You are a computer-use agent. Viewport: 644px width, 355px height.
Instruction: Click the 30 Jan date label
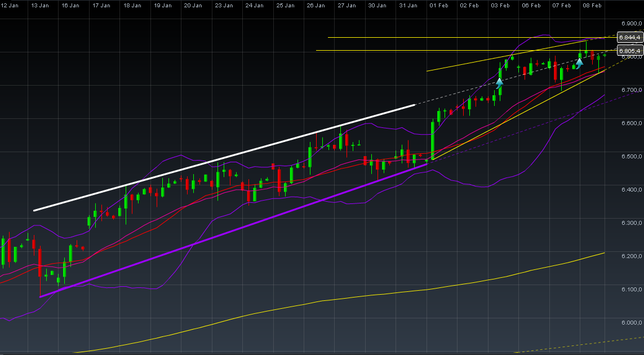pyautogui.click(x=376, y=5)
